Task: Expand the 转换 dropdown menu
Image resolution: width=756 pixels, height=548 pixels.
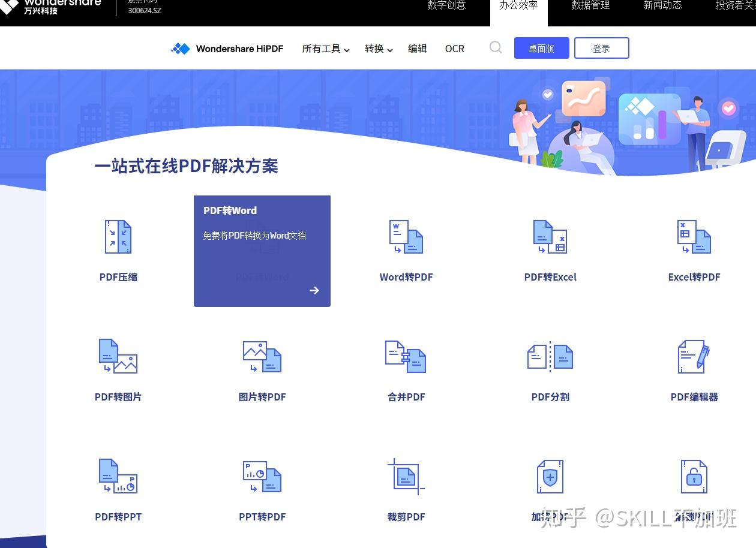Action: pos(379,49)
